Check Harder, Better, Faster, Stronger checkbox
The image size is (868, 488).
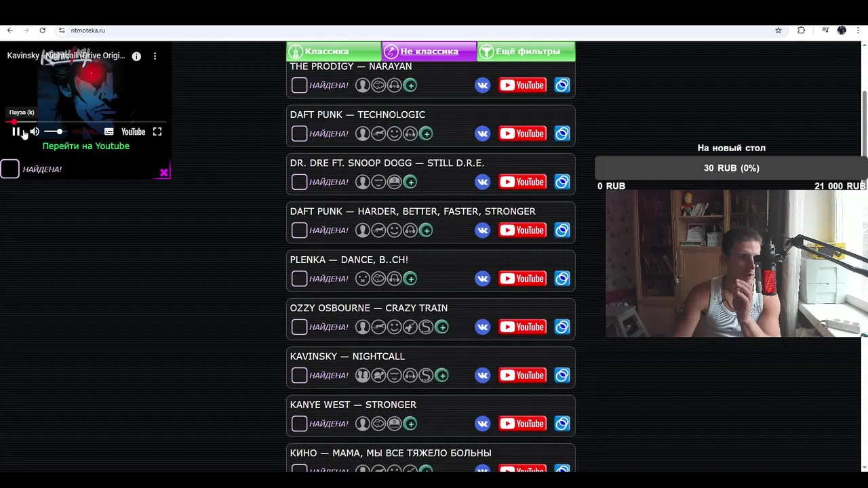(299, 230)
